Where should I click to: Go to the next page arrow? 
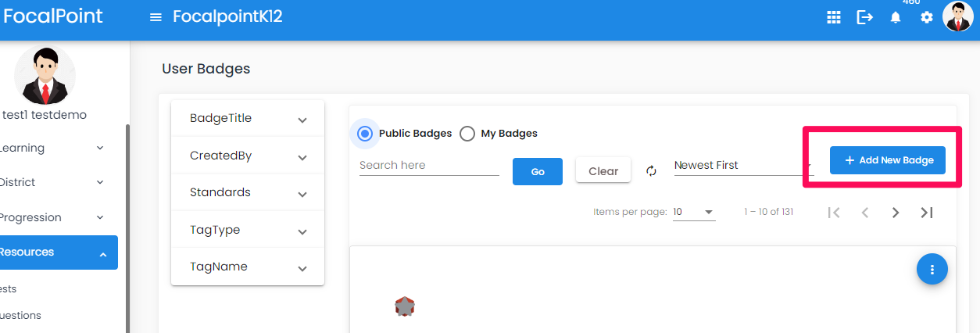896,212
